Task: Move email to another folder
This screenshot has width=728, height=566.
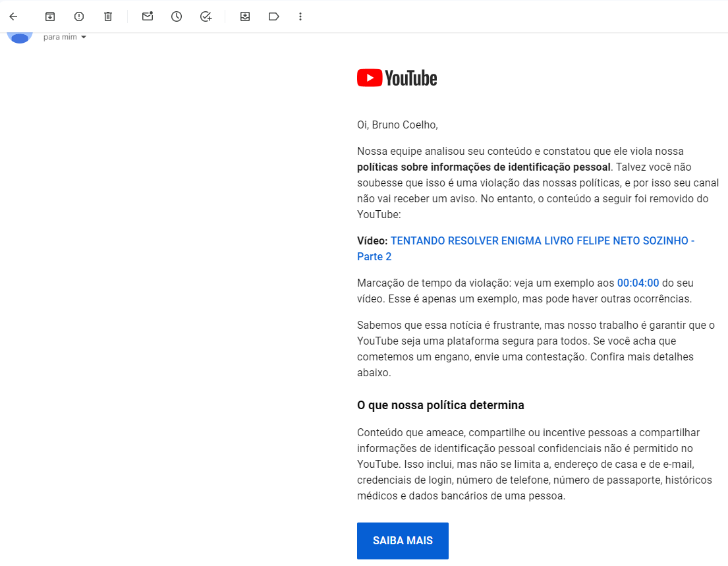Action: click(x=244, y=16)
